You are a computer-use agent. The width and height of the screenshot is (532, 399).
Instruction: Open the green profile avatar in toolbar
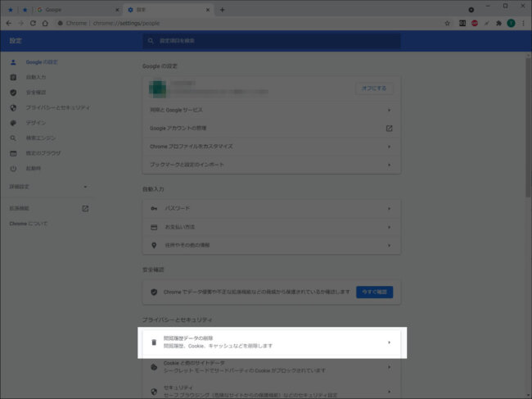[x=511, y=23]
